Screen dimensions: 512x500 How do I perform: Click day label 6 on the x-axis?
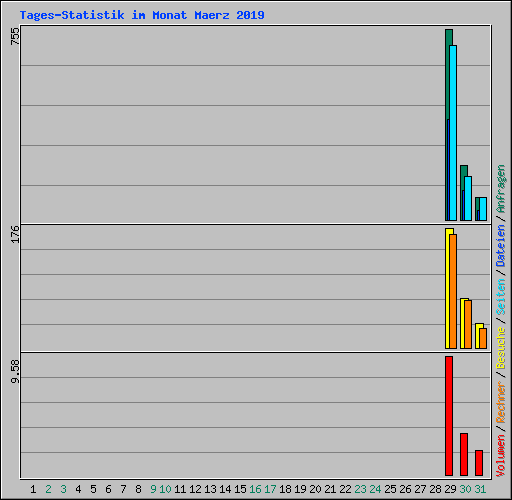[x=108, y=489]
